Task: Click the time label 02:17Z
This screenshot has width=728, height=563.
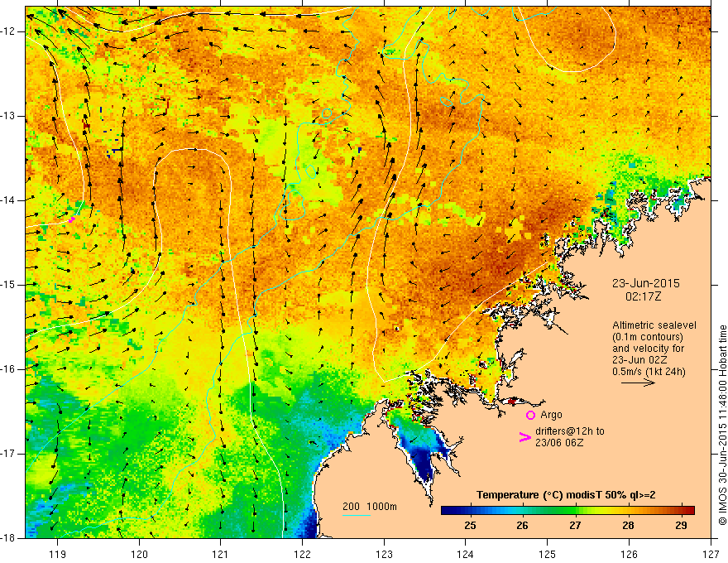Action: pos(643,296)
